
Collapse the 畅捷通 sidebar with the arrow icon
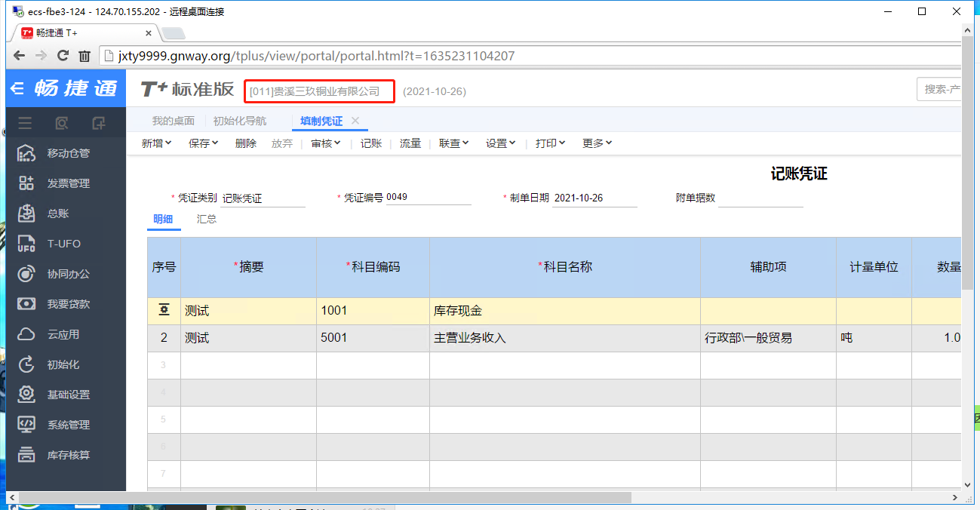click(17, 88)
